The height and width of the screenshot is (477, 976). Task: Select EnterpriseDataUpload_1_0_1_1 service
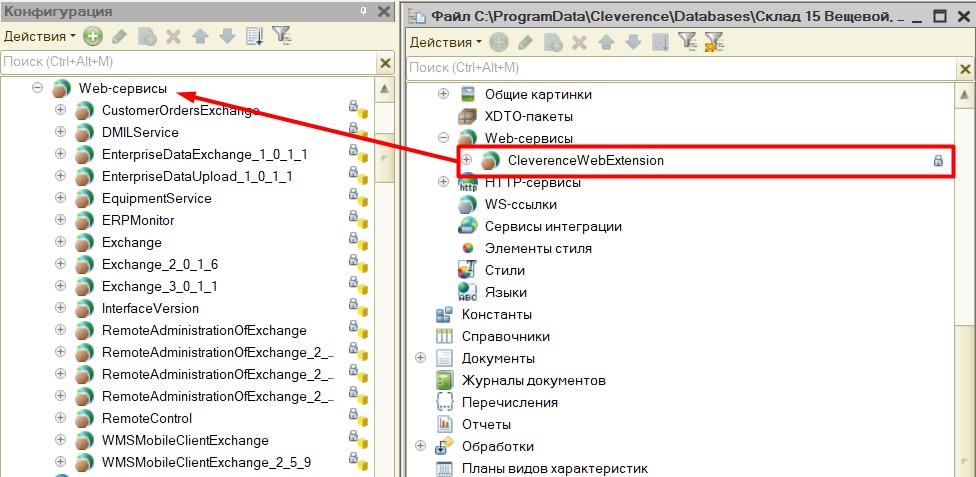click(197, 177)
